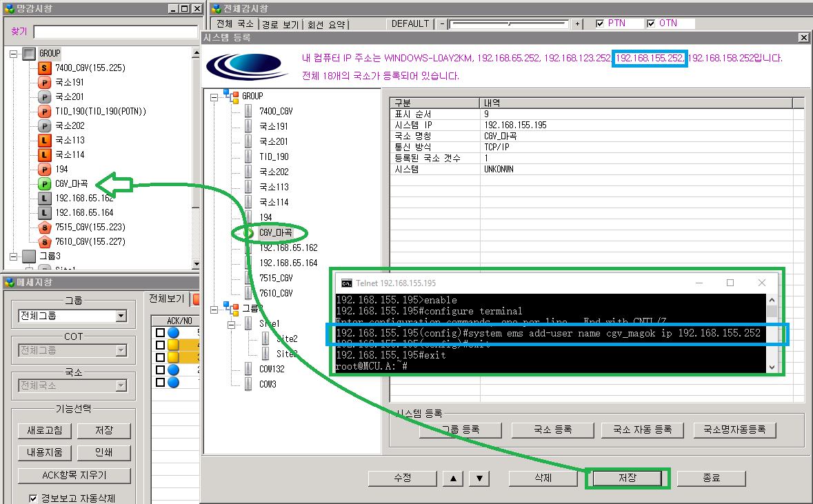Image resolution: width=813 pixels, height=504 pixels.
Task: Open the COT 전체그룹 dropdown
Action: tap(121, 351)
